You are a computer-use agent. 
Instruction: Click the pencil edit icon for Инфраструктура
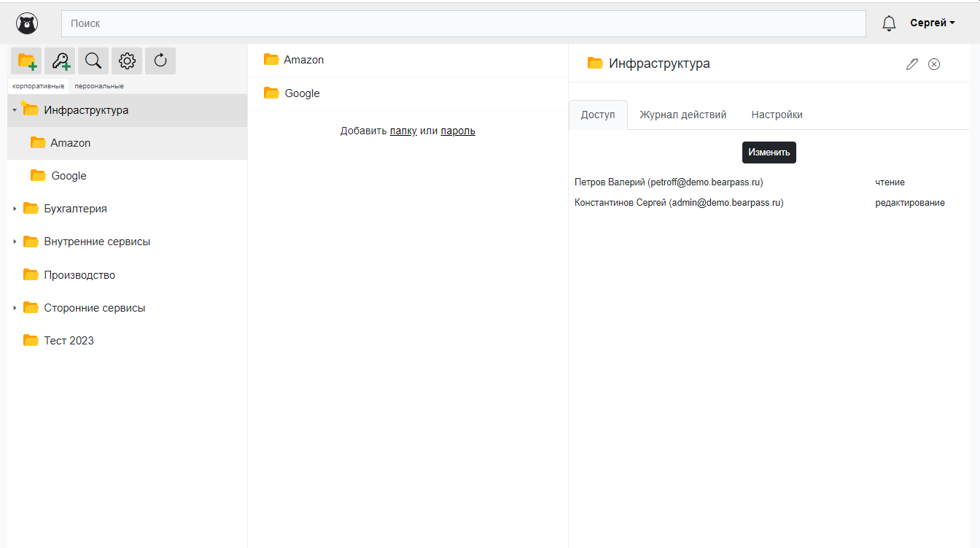pyautogui.click(x=911, y=64)
